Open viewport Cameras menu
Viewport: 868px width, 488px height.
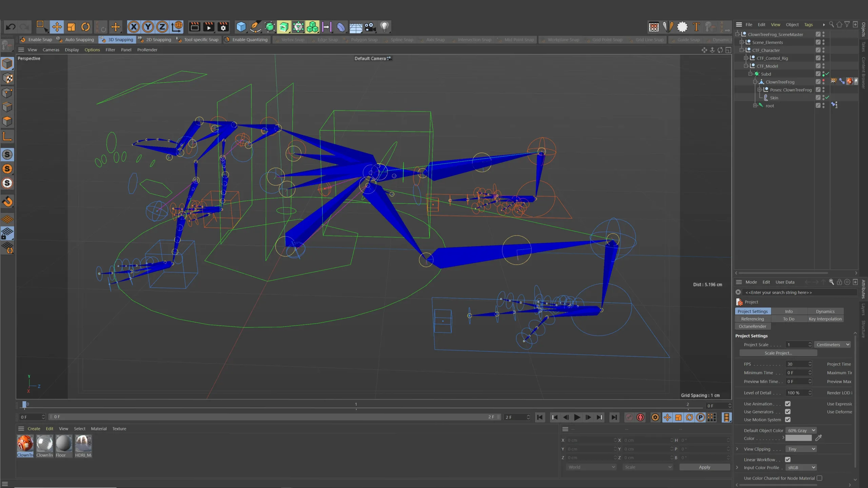51,49
